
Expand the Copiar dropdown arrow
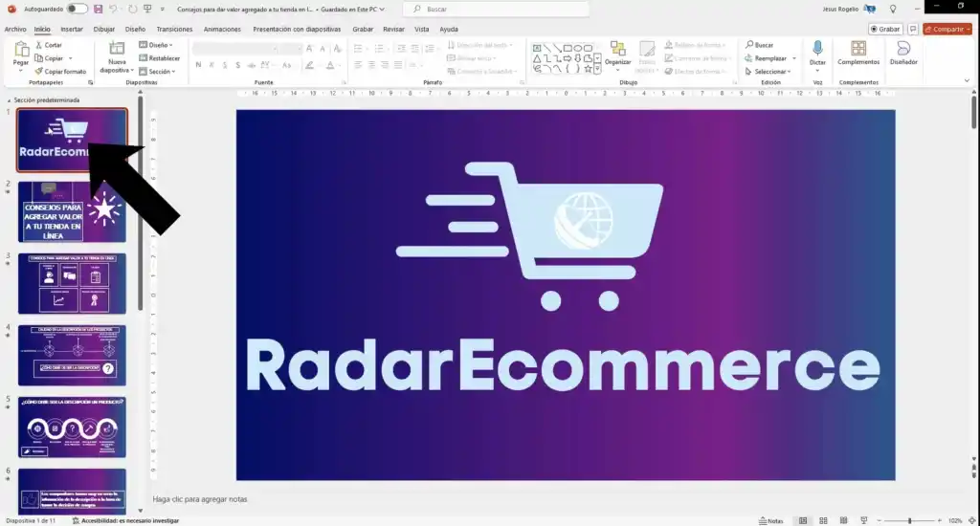pyautogui.click(x=71, y=58)
